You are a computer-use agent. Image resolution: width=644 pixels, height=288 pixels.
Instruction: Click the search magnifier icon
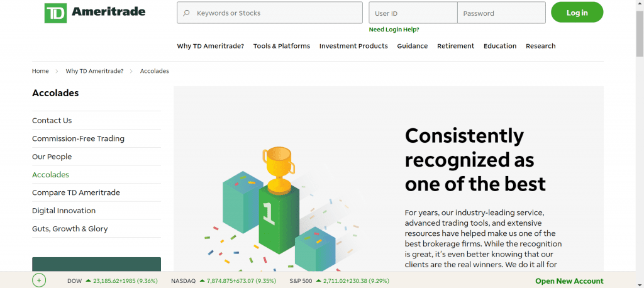point(186,13)
